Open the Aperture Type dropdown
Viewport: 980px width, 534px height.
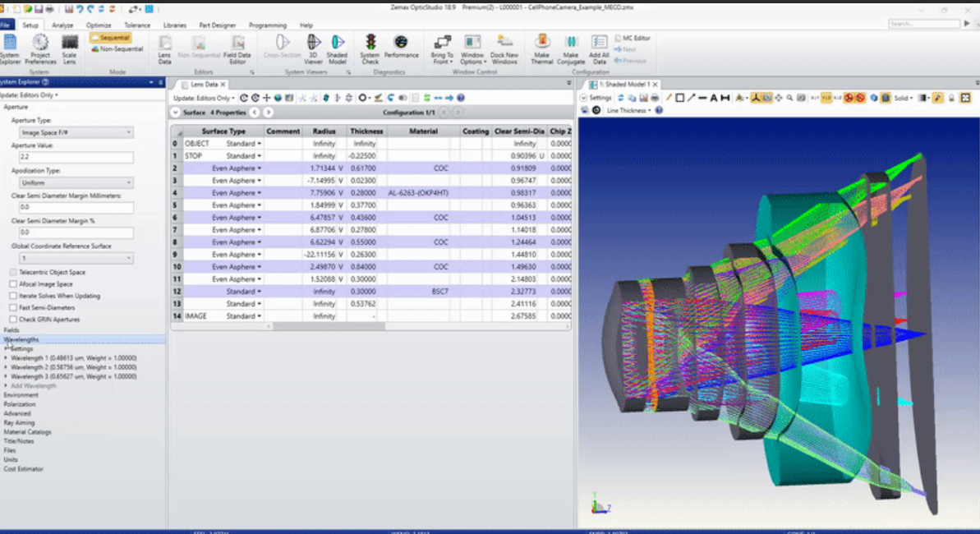tap(76, 132)
